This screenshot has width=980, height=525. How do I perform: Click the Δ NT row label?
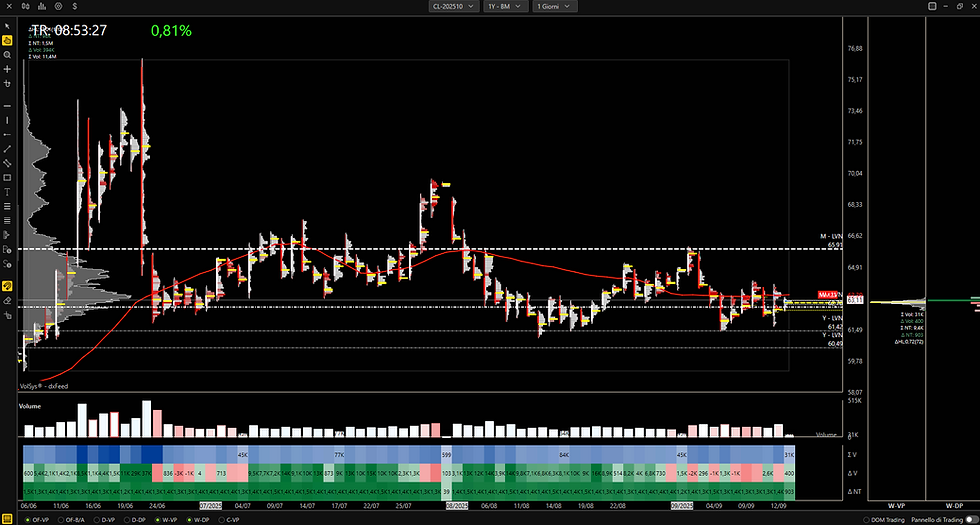[855, 492]
